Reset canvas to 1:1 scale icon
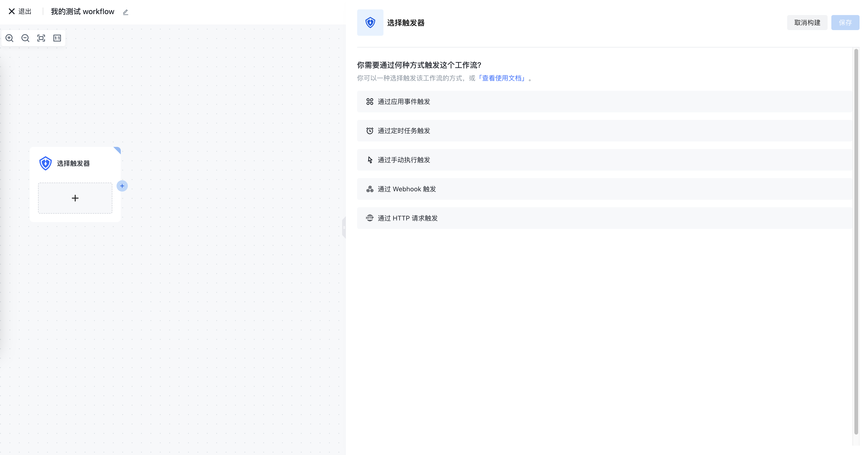Viewport: 868px width, 455px height. pyautogui.click(x=57, y=38)
